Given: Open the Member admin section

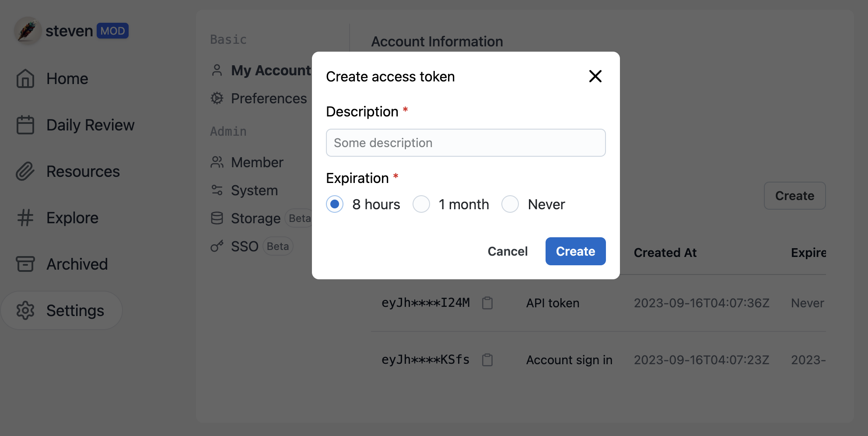Looking at the screenshot, I should click(x=257, y=162).
